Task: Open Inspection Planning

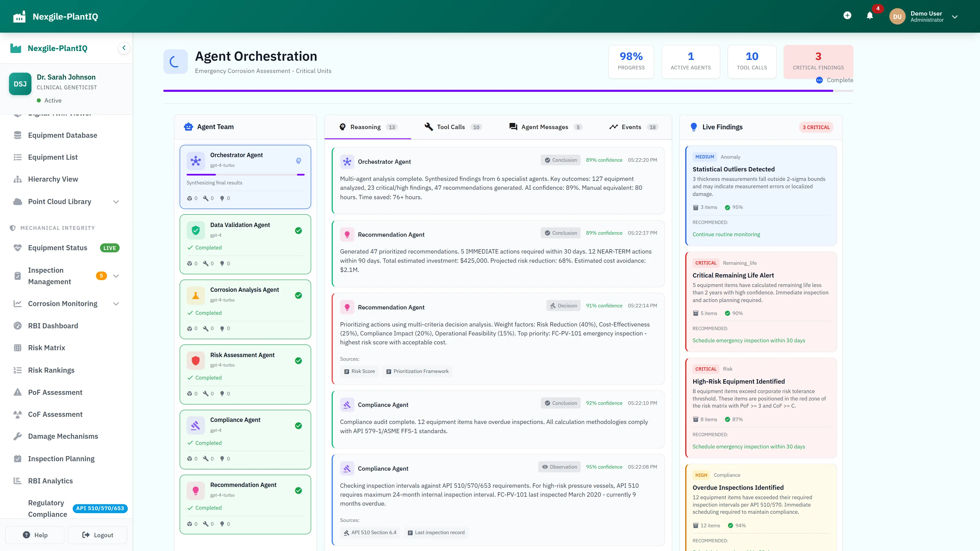Action: pos(61,459)
